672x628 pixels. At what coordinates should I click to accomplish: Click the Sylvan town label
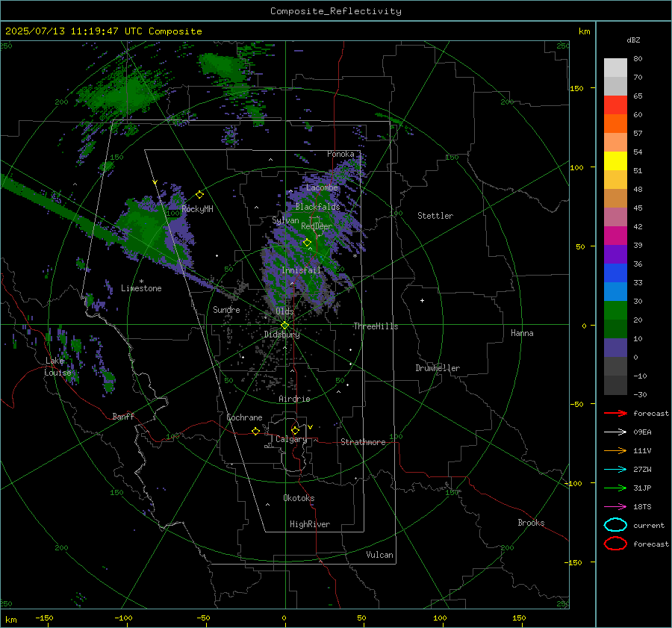(x=285, y=220)
